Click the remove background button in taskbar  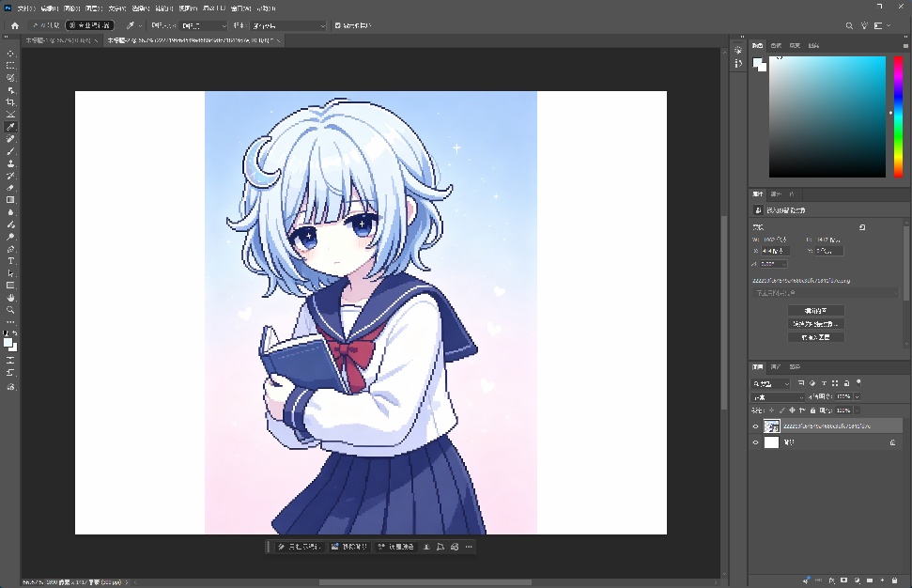click(x=349, y=547)
